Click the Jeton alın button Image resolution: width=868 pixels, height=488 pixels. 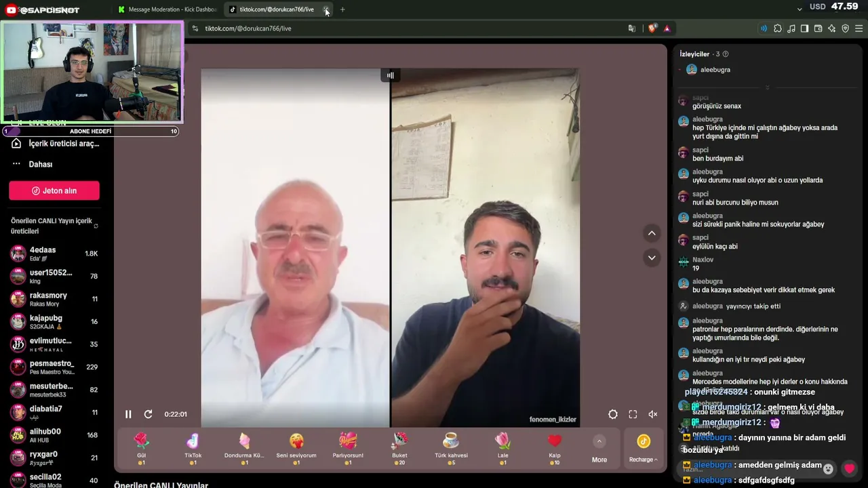pos(54,190)
